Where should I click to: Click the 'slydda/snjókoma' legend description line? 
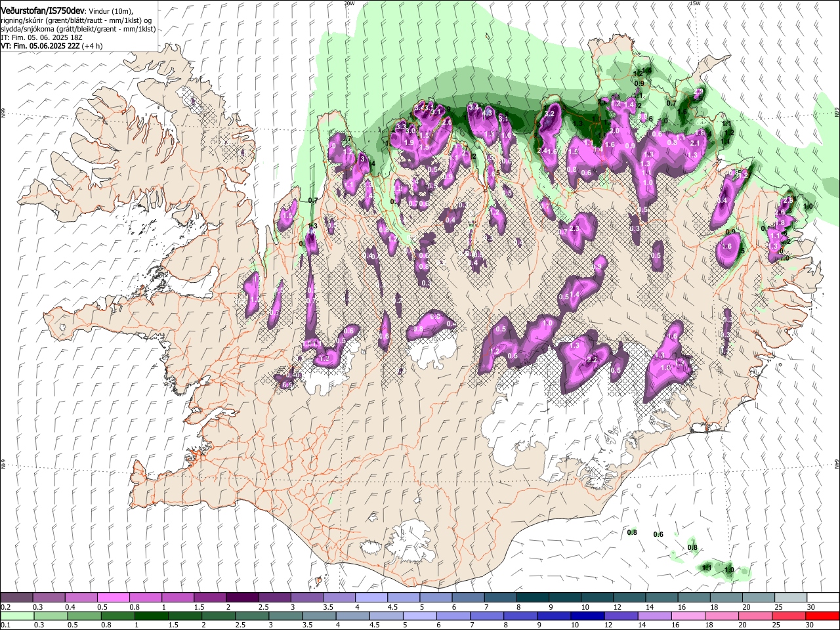point(78,29)
